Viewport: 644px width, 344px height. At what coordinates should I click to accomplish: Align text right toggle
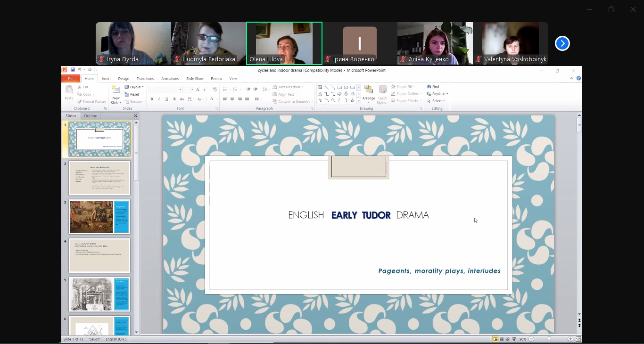[240, 99]
